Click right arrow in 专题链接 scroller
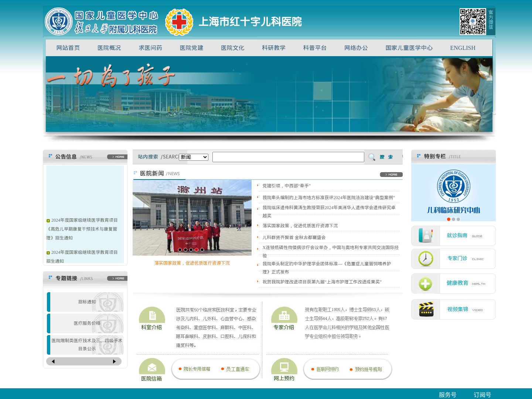This screenshot has height=399, width=532. (x=114, y=361)
